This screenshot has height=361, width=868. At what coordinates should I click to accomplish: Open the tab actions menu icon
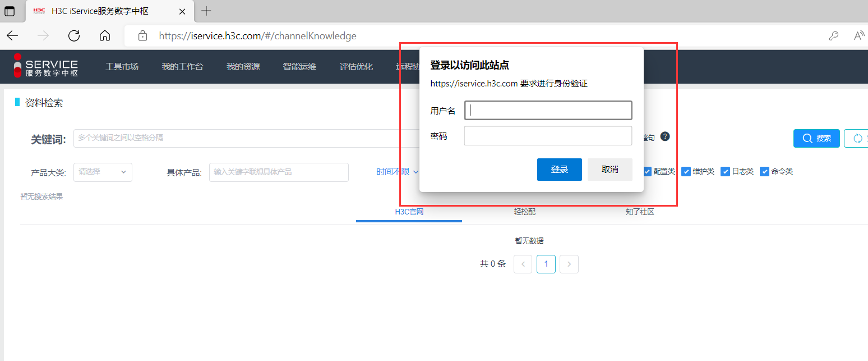10,11
